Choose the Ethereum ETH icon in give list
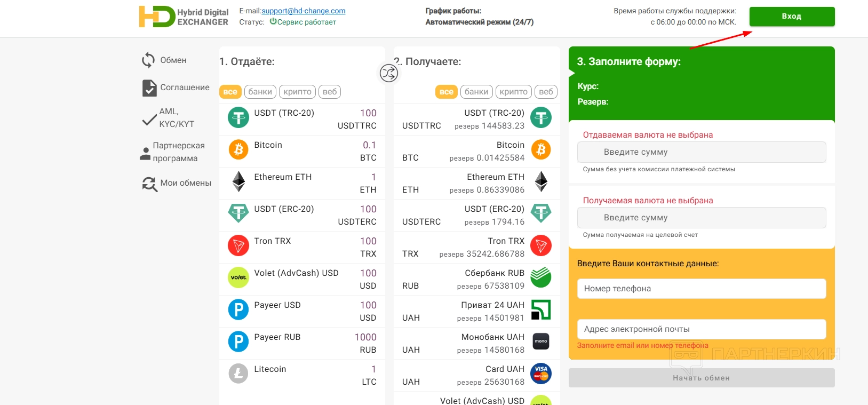This screenshot has width=868, height=405. 238,181
